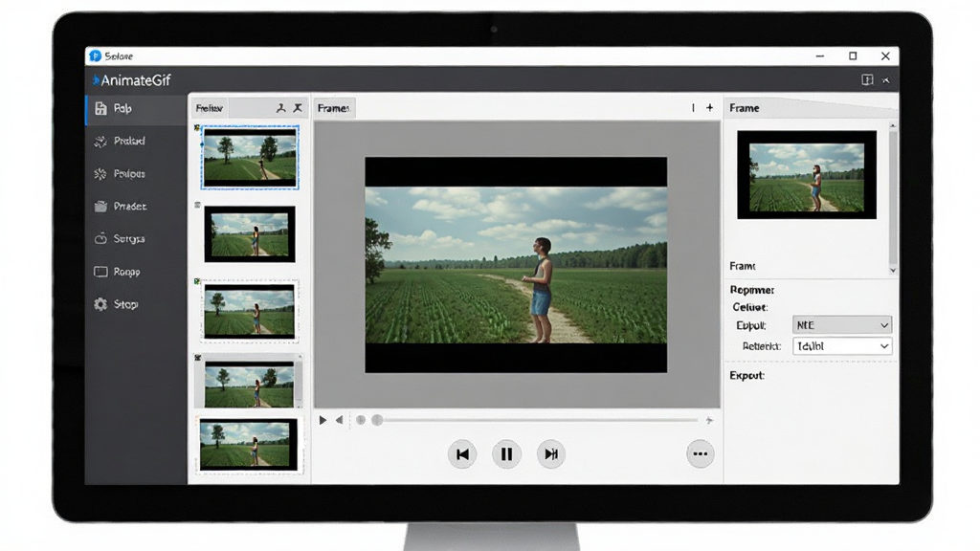Select the fourth frame thumbnail in list
The height and width of the screenshot is (551, 980).
click(x=249, y=383)
